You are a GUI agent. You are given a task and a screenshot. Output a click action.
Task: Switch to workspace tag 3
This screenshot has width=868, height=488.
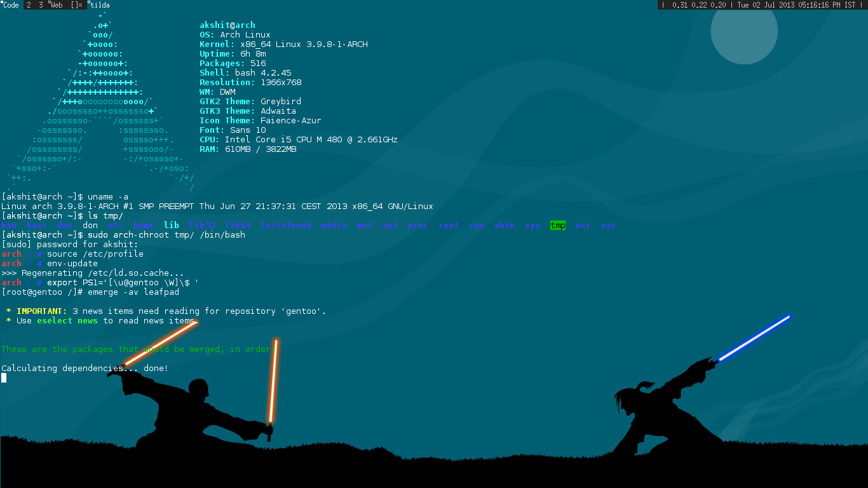click(41, 5)
